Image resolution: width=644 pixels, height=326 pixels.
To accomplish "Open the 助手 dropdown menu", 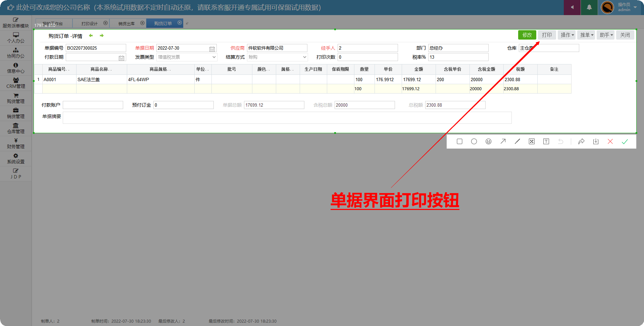I will 606,35.
